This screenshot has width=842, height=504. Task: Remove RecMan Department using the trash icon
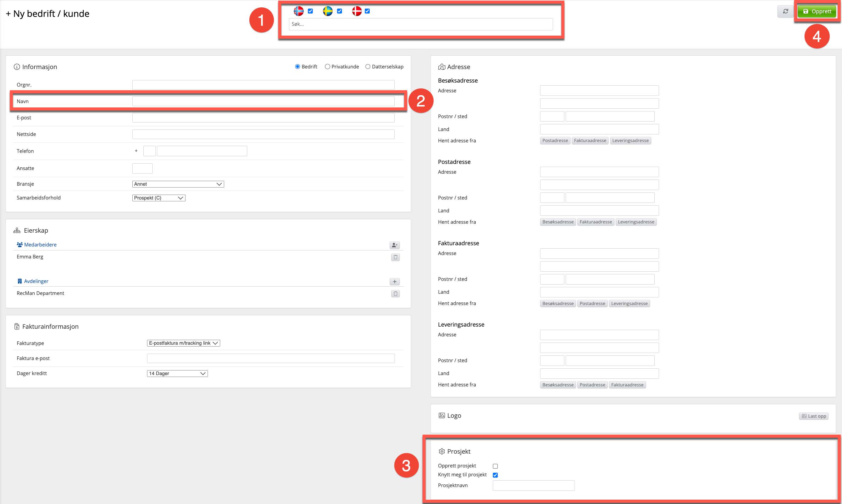[395, 293]
